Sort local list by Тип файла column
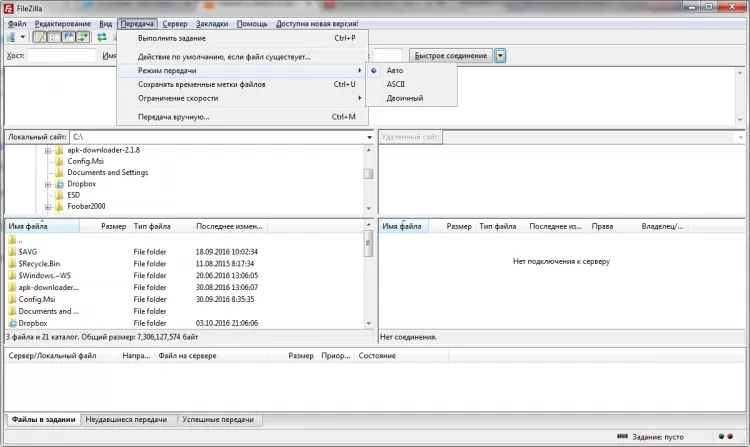The height and width of the screenshot is (447, 750). pos(161,226)
